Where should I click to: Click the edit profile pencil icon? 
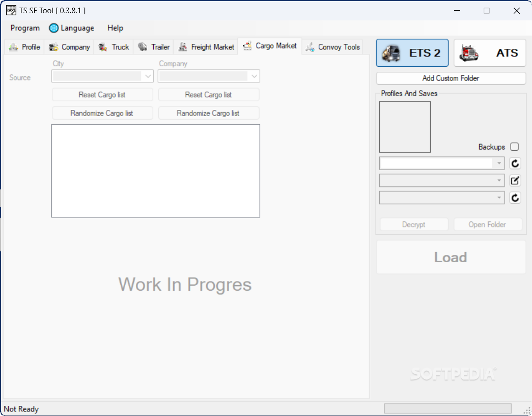click(x=515, y=180)
